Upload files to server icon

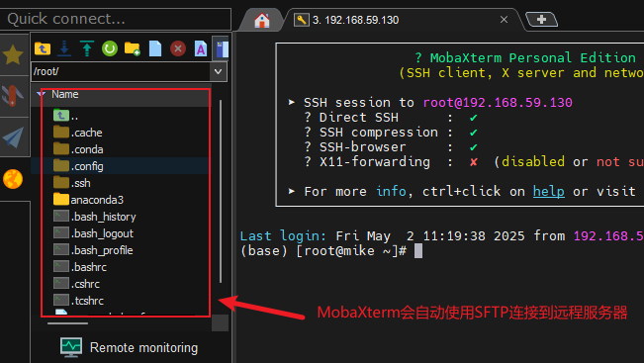(87, 48)
